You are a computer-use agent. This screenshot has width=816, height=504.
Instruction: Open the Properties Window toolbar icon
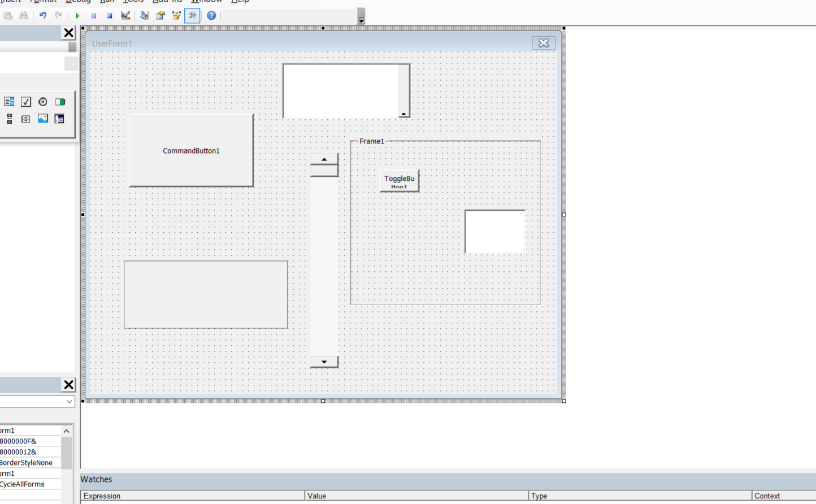(160, 16)
